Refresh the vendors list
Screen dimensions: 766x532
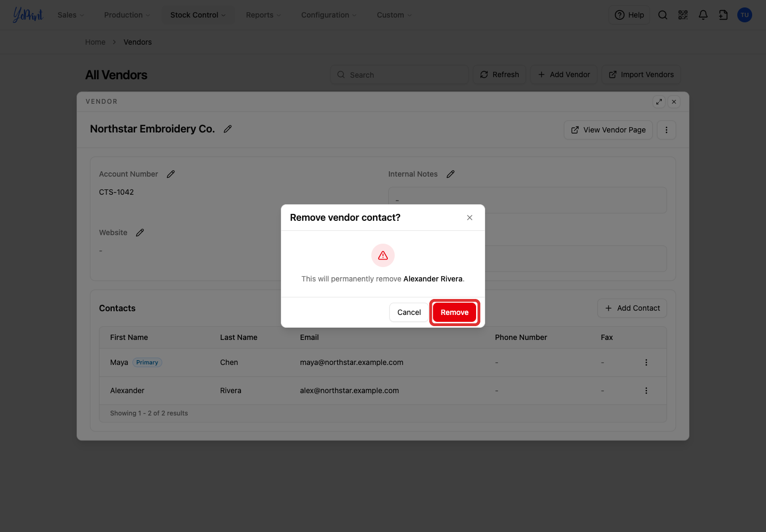[499, 74]
